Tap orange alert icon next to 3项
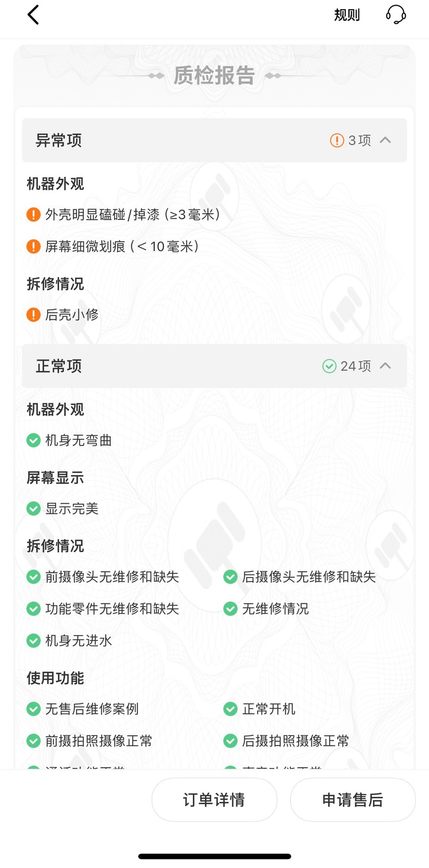The image size is (429, 868). click(337, 140)
